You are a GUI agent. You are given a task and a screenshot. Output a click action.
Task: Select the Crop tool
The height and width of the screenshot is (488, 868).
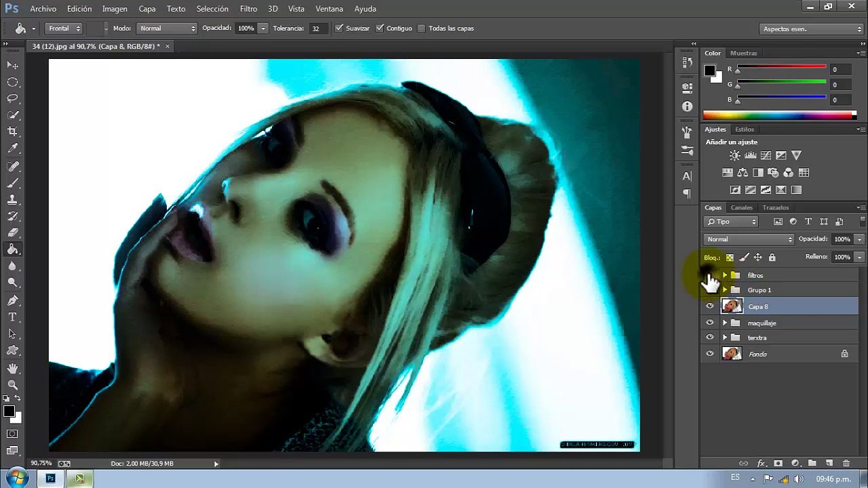12,131
